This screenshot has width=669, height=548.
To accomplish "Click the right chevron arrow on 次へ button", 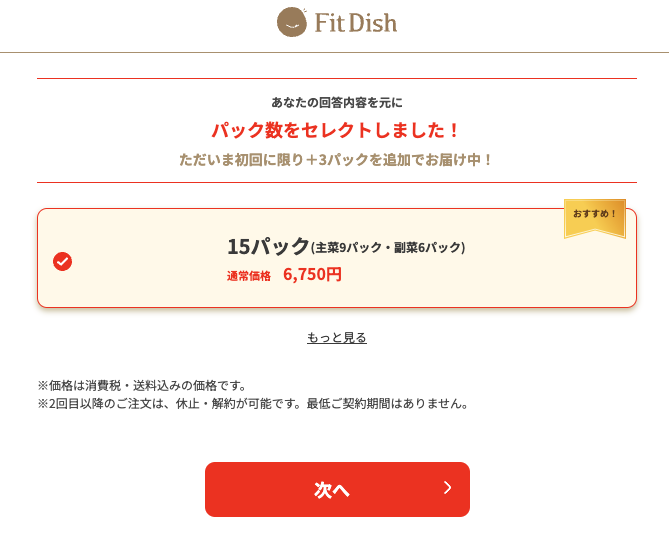I will 447,487.
